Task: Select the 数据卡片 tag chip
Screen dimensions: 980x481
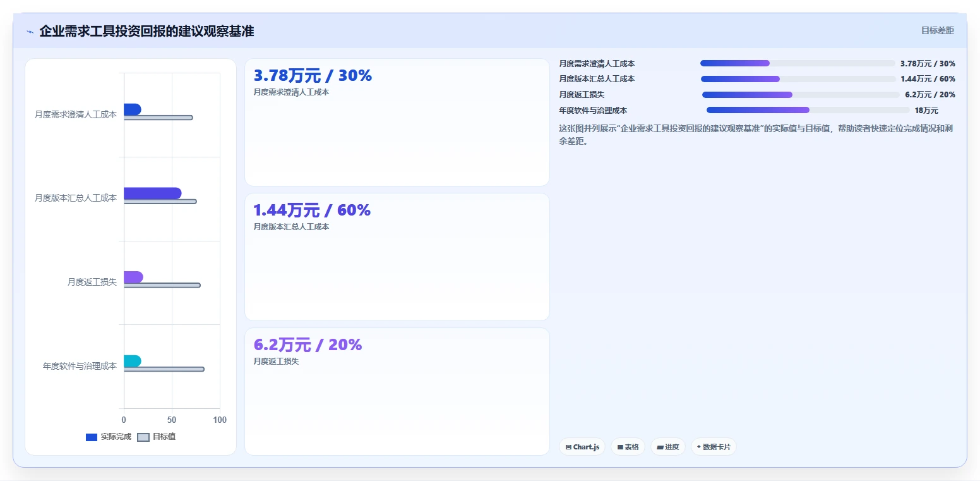Action: click(x=714, y=447)
